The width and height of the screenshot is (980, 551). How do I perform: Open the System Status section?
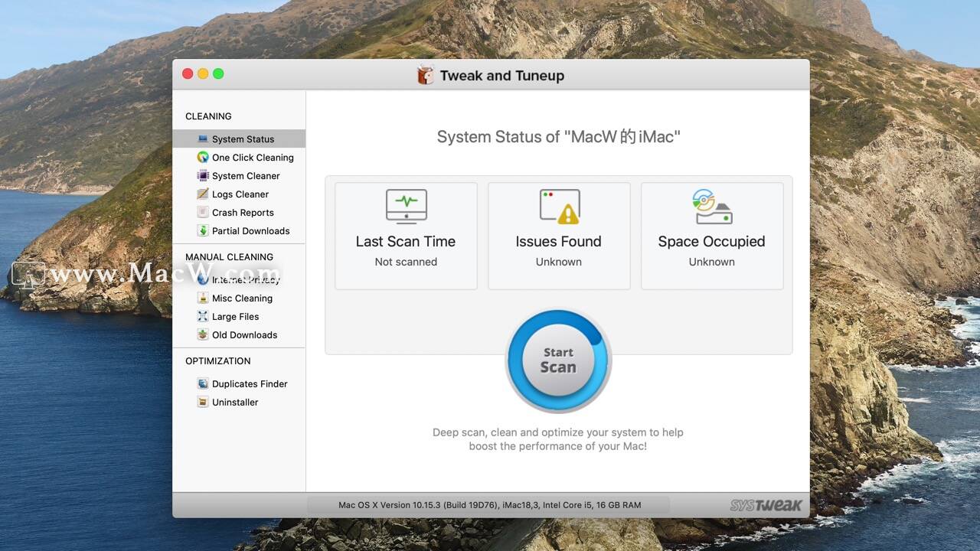point(239,139)
